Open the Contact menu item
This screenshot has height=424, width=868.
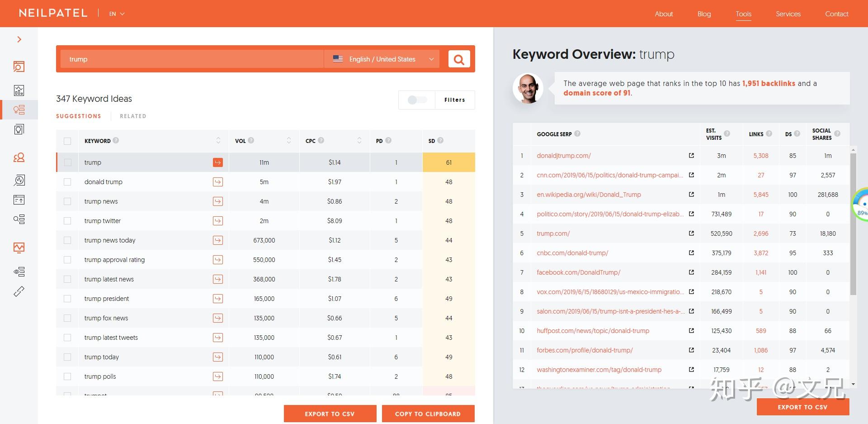tap(836, 14)
